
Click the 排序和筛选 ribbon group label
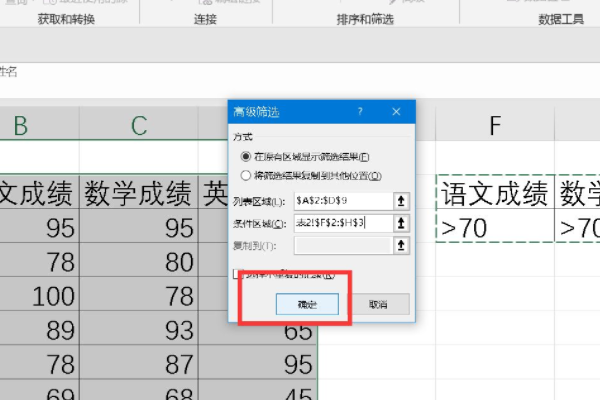pos(365,19)
